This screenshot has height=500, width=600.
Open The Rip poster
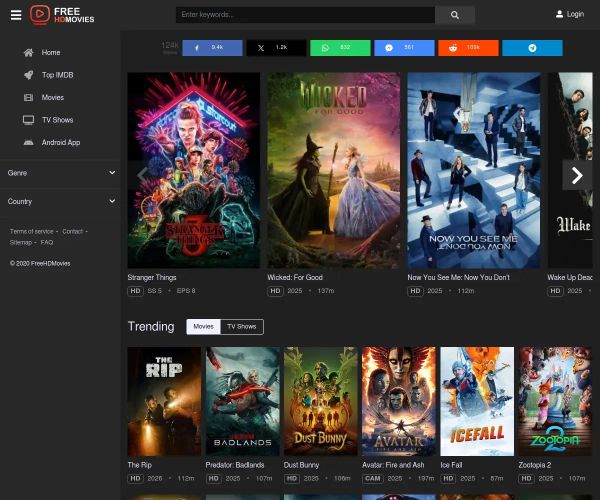point(164,401)
